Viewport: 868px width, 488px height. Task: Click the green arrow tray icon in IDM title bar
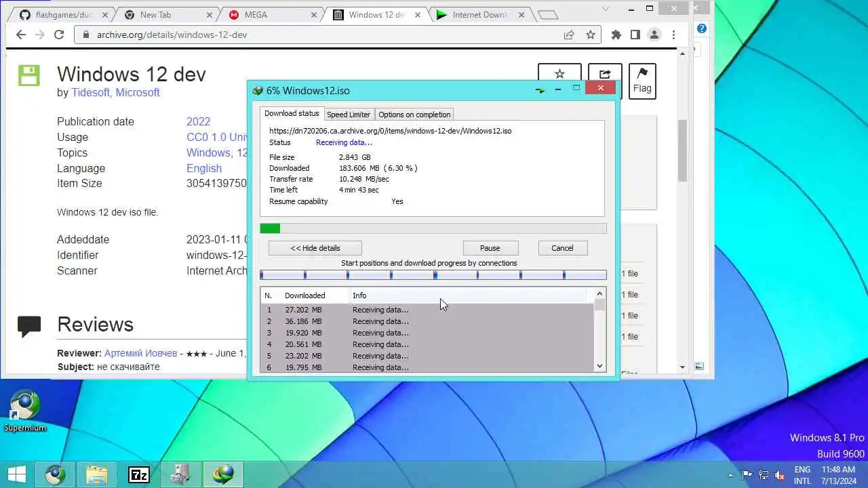(540, 89)
